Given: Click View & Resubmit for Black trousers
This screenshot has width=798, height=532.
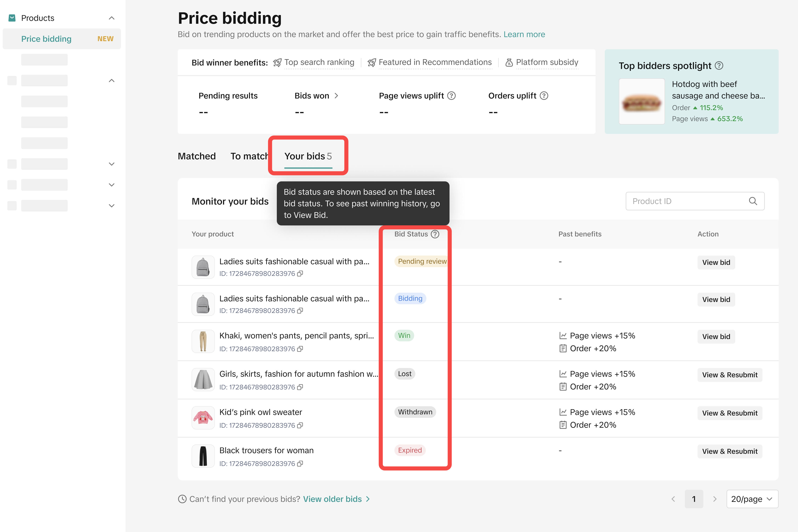Looking at the screenshot, I should (729, 451).
